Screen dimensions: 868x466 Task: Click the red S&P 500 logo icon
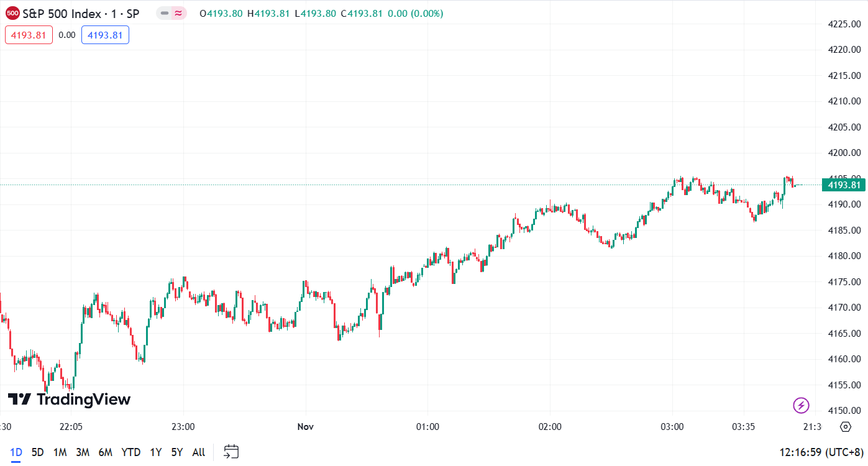[x=12, y=13]
